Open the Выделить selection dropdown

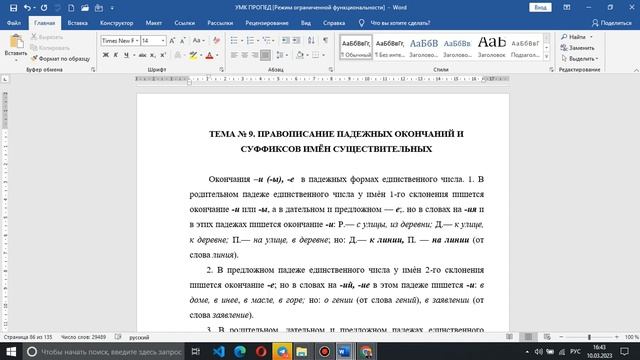(579, 59)
